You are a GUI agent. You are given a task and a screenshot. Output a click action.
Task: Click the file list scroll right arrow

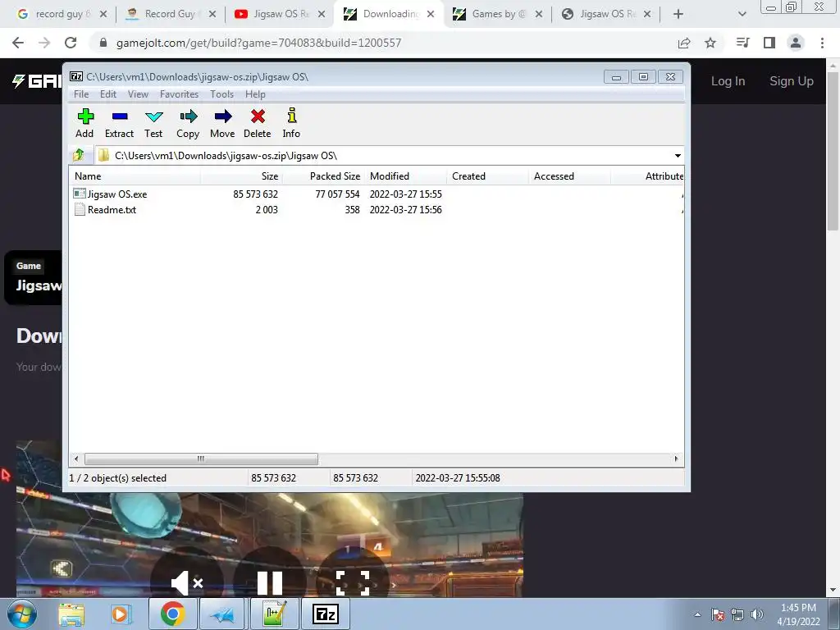[x=676, y=459]
